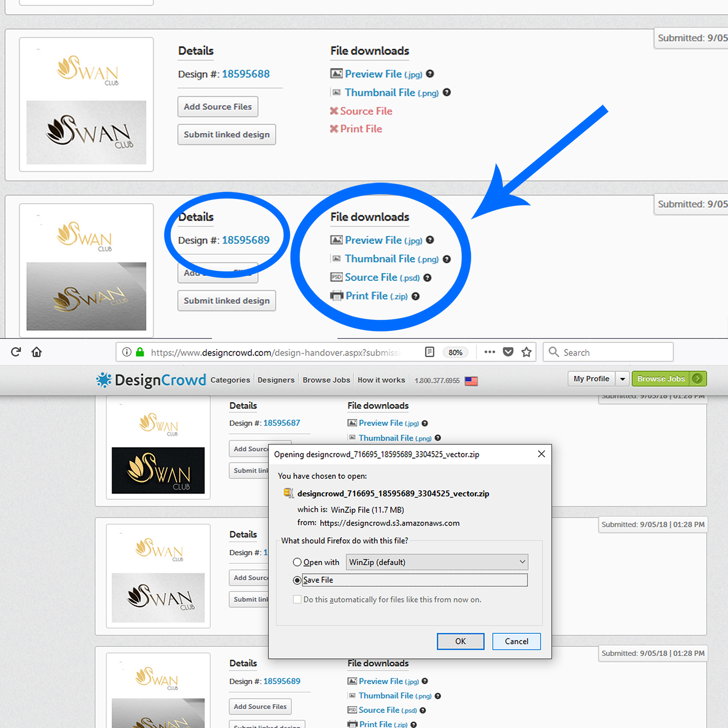Image resolution: width=728 pixels, height=728 pixels.
Task: Download Thumbnail File (png) for design 18595688
Action: [392, 93]
